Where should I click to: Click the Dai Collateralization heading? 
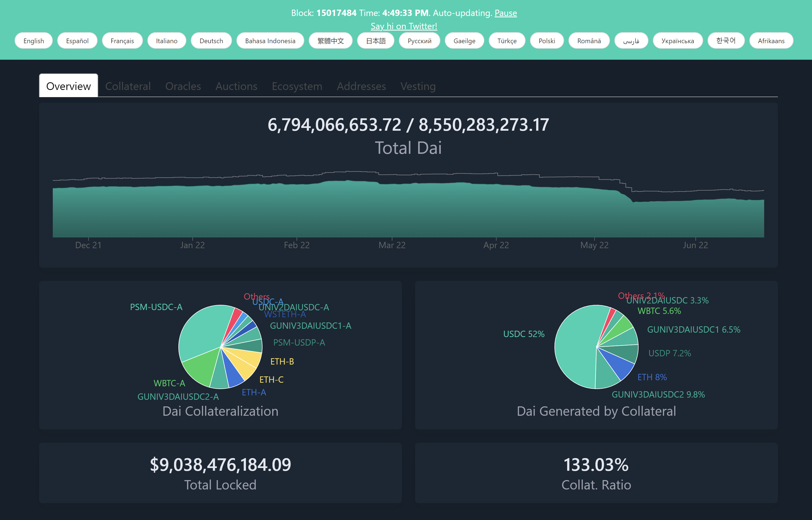coord(220,411)
